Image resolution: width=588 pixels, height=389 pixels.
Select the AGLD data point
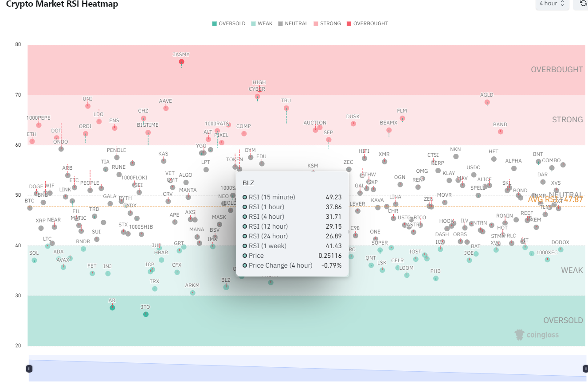tap(487, 102)
